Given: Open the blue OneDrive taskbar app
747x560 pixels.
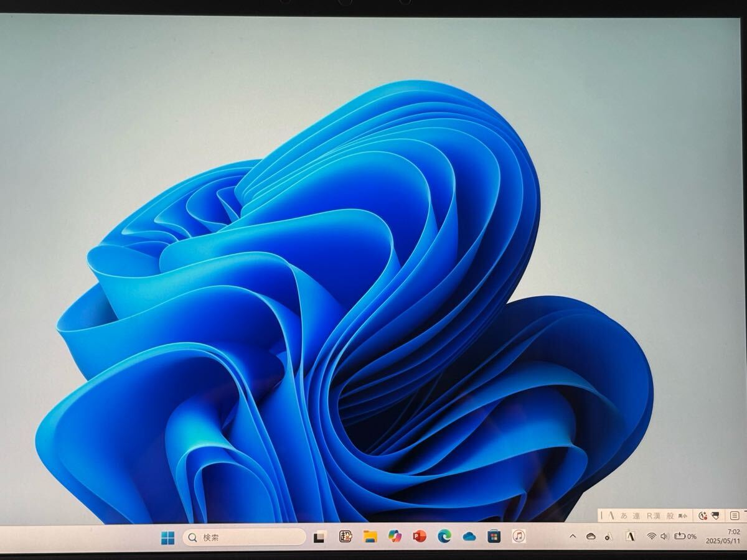Looking at the screenshot, I should click(x=469, y=536).
